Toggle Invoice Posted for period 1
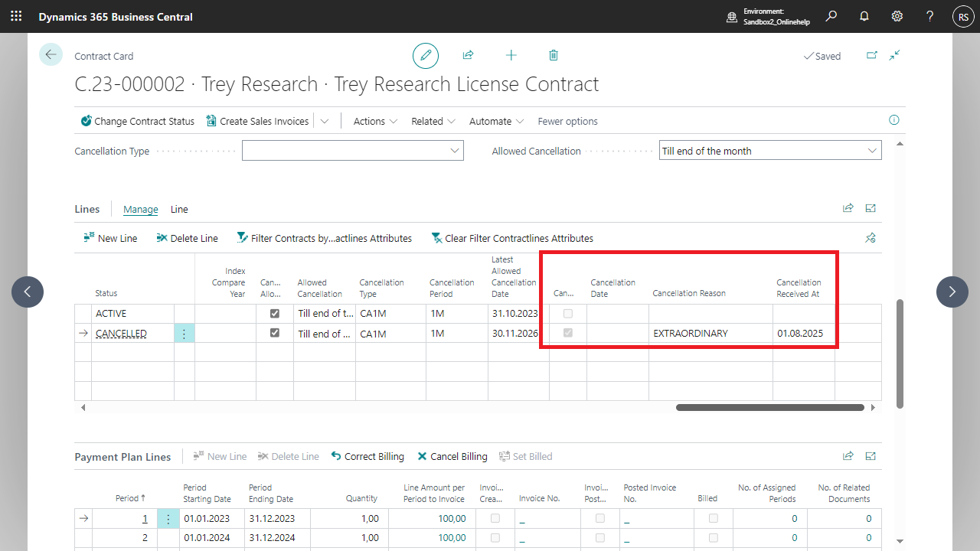 pos(599,518)
